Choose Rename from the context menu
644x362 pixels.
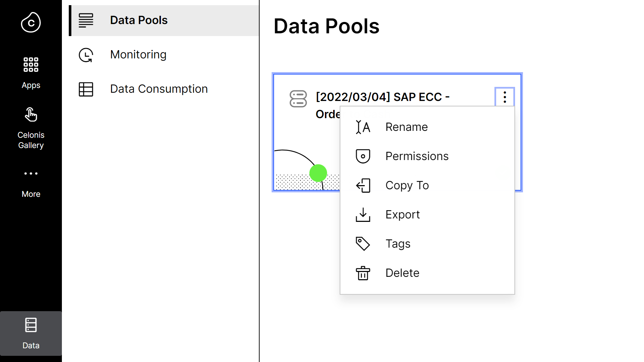click(427, 127)
